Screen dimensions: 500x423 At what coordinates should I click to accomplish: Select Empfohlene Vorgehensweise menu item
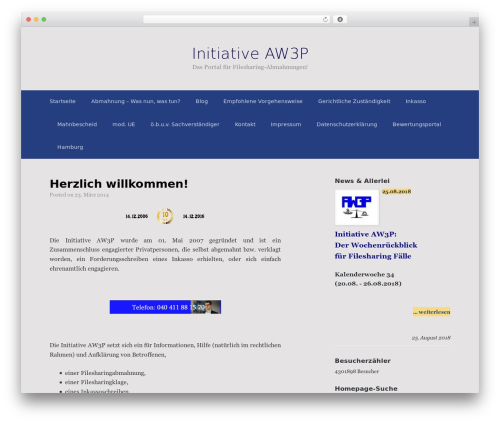pyautogui.click(x=263, y=101)
